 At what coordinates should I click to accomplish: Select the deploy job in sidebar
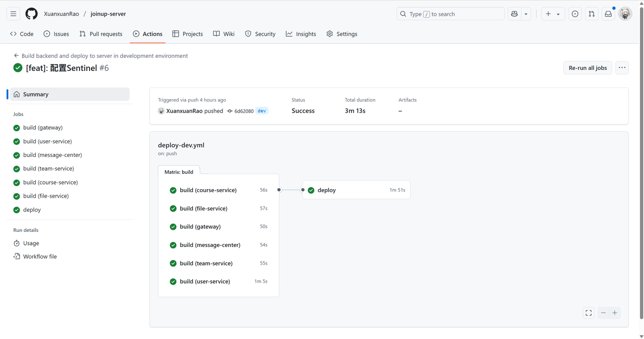[x=32, y=210]
